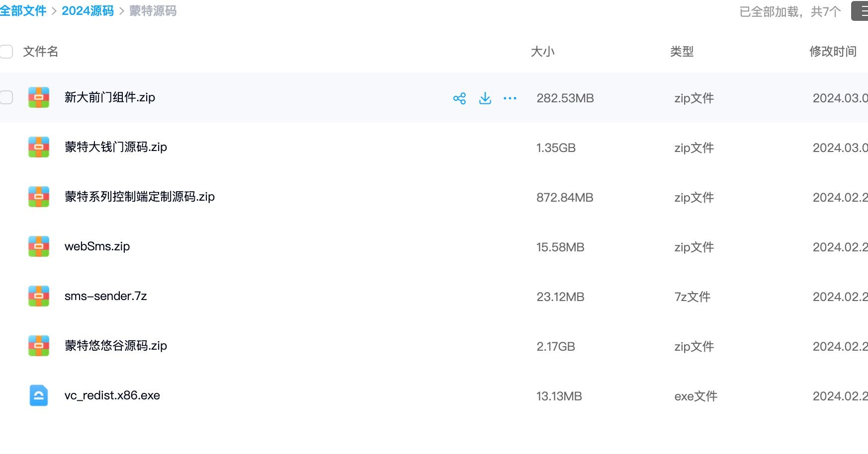This screenshot has height=454, width=868.
Task: Open the file webSms.zip by name
Action: coord(97,246)
